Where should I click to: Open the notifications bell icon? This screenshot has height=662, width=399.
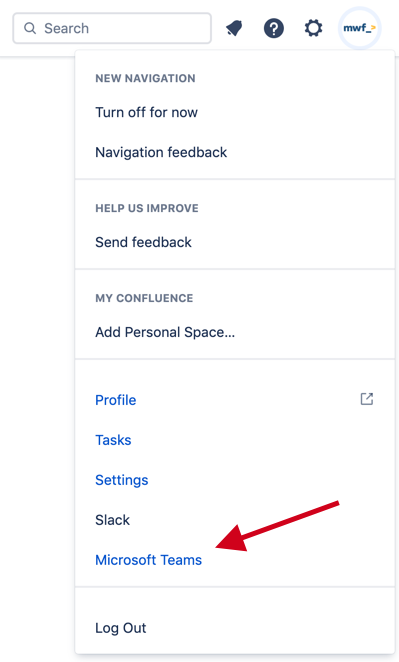click(x=234, y=28)
